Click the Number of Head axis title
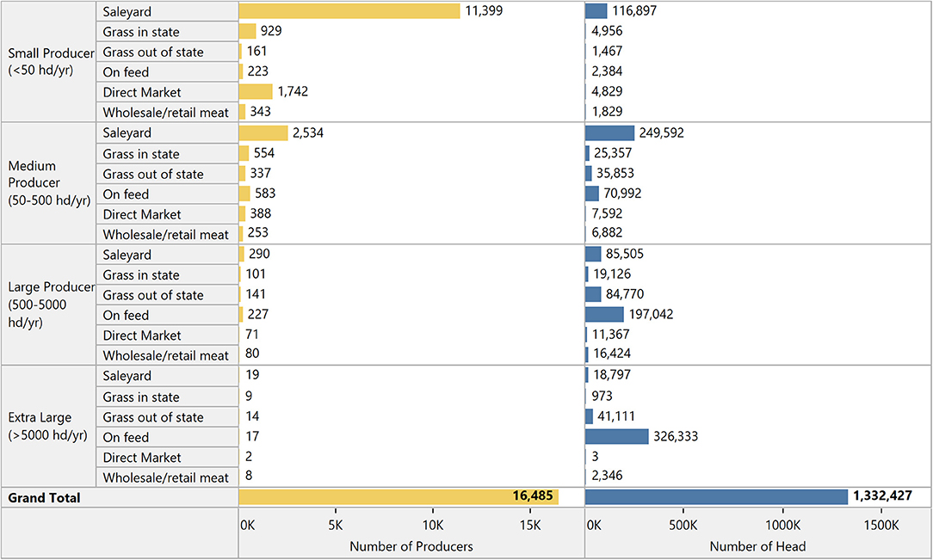The height and width of the screenshot is (560, 933). 757,546
